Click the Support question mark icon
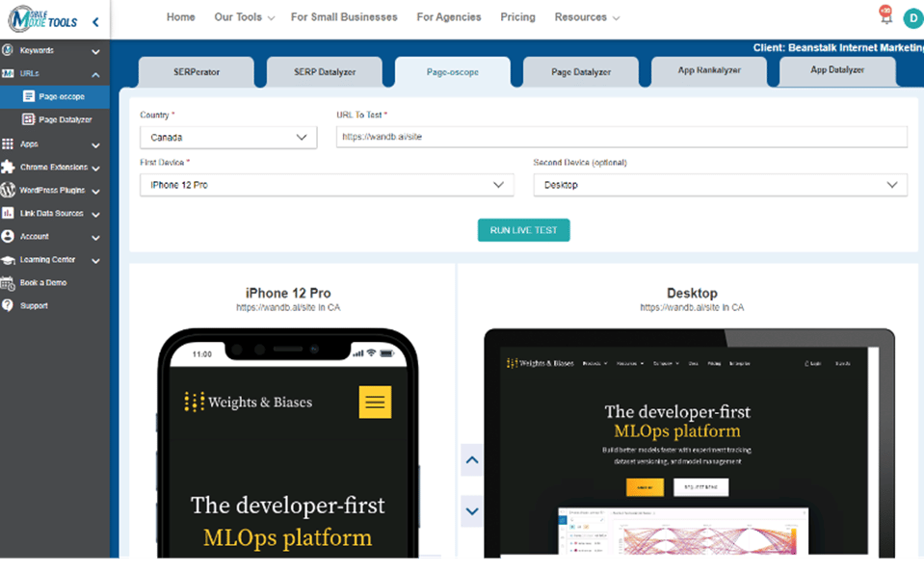The width and height of the screenshot is (924, 572). [9, 305]
